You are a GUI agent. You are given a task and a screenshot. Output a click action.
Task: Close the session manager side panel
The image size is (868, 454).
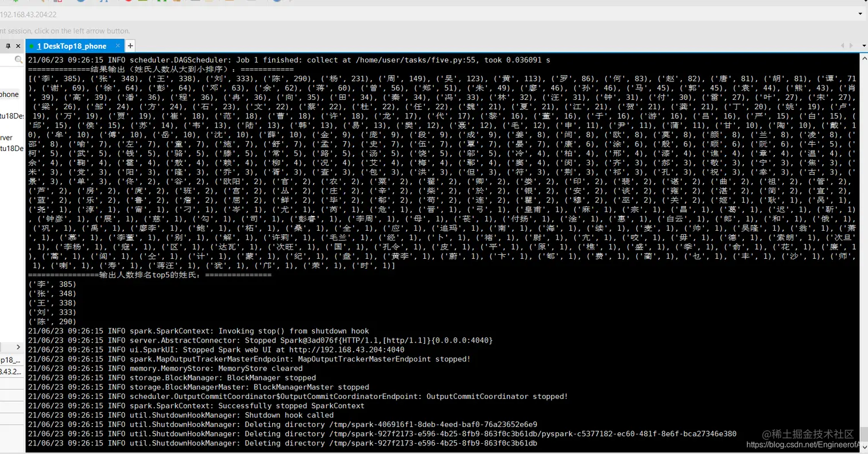pos(18,46)
